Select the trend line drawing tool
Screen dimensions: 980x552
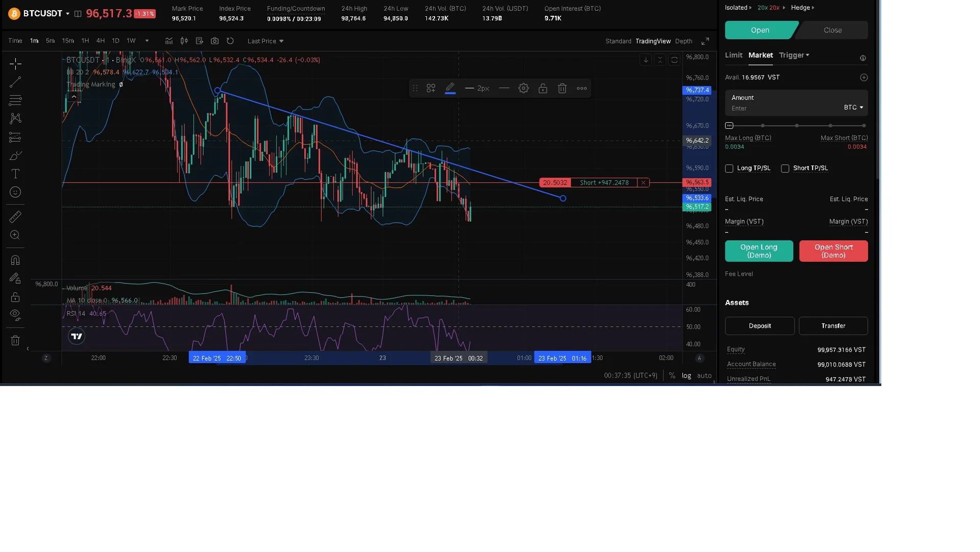coord(15,82)
